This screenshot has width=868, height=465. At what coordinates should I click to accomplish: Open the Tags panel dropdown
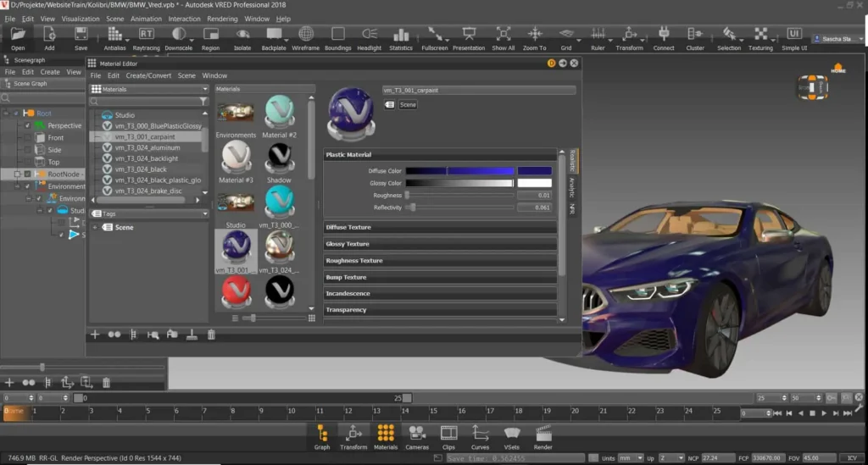coord(149,213)
